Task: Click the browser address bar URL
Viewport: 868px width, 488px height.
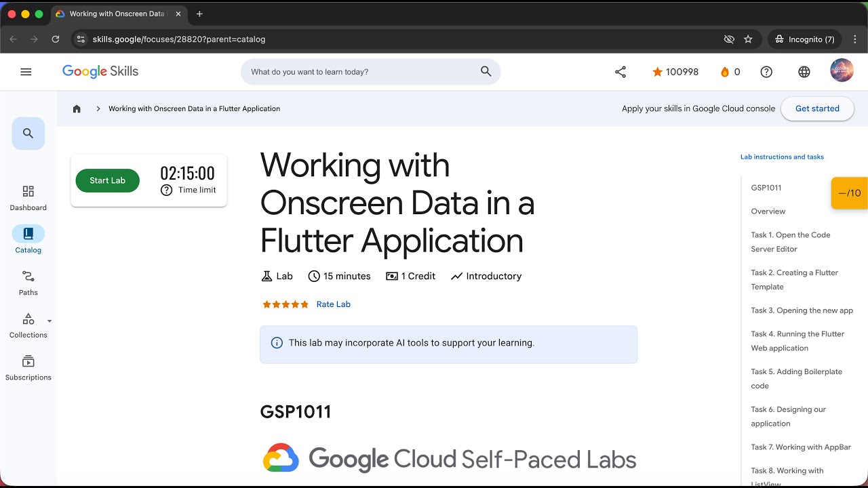Action: (x=179, y=39)
